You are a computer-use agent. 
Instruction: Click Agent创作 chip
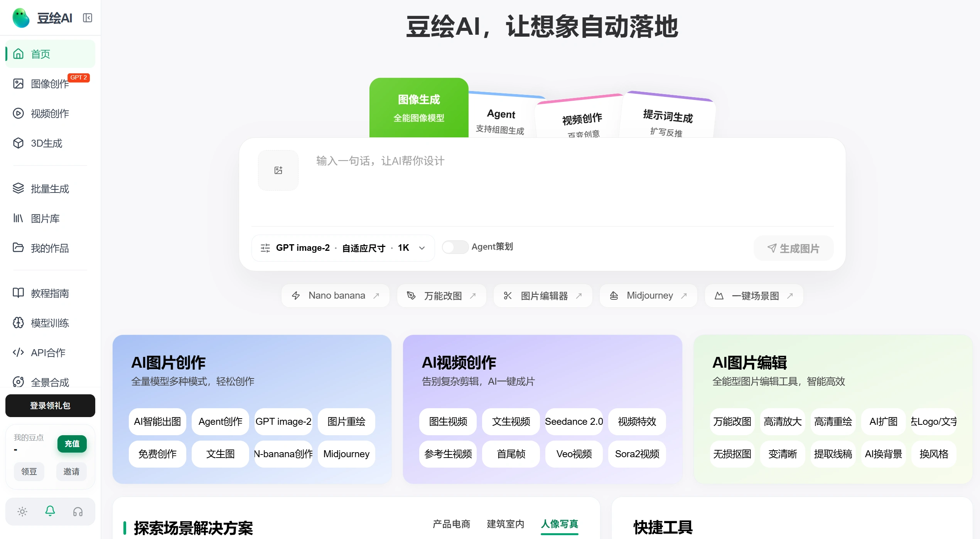pos(220,421)
